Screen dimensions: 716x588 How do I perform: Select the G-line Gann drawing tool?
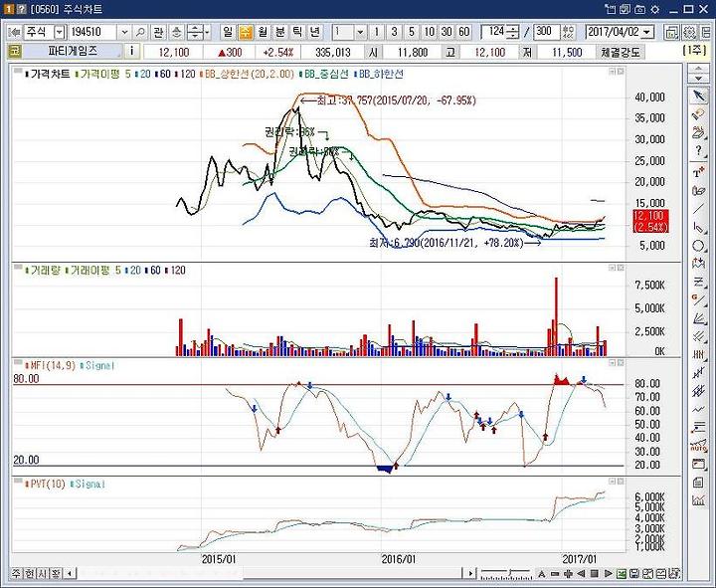pos(698,299)
